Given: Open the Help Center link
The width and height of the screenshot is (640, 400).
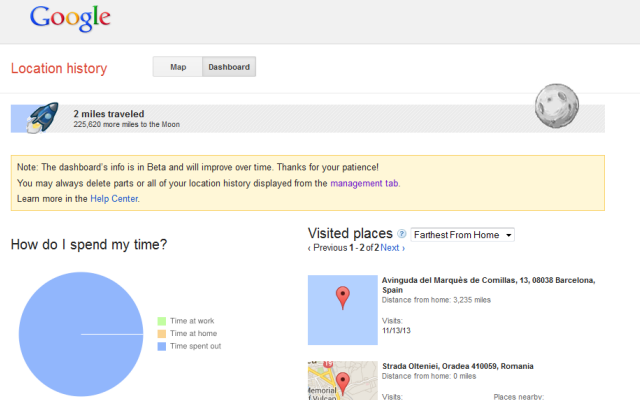Looking at the screenshot, I should point(114,199).
